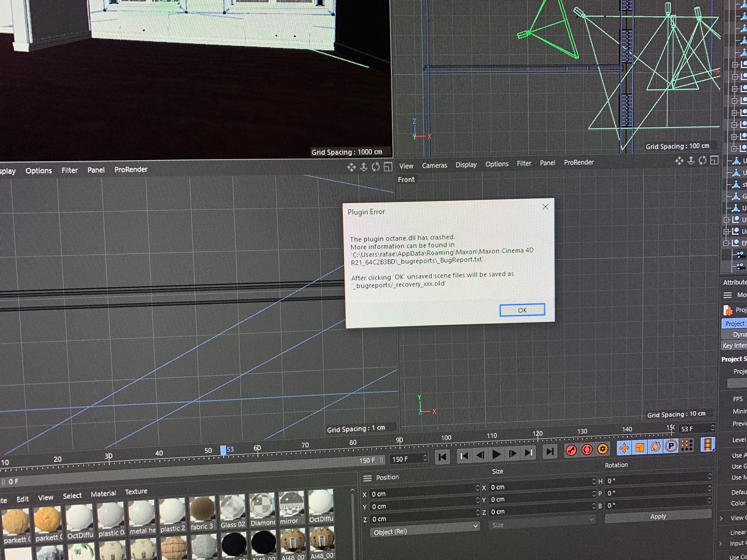Click the filmstrip playback settings icon
The height and width of the screenshot is (560, 747).
click(x=708, y=444)
